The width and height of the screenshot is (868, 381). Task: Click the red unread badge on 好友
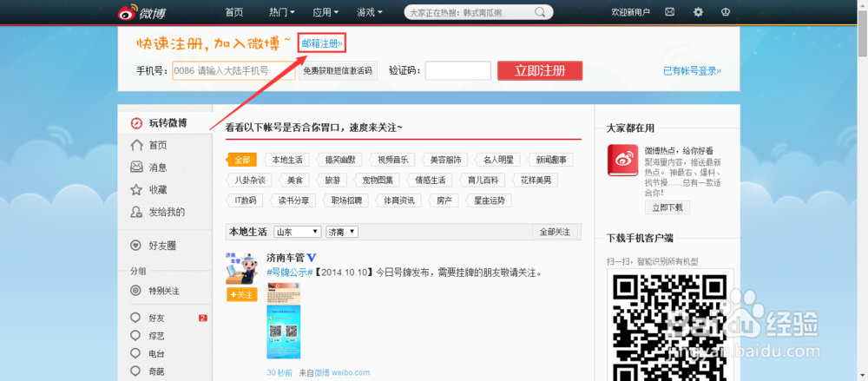tap(202, 318)
